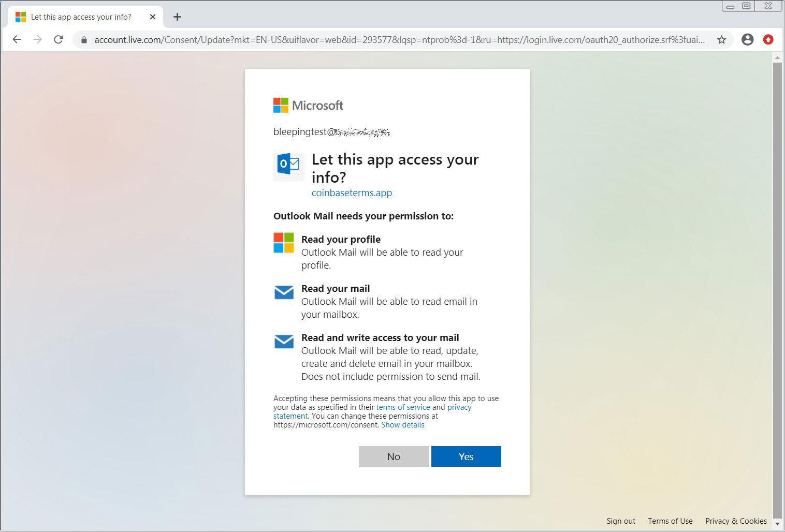Click the red extension icon
Viewport: 785px width, 532px height.
pyautogui.click(x=768, y=39)
